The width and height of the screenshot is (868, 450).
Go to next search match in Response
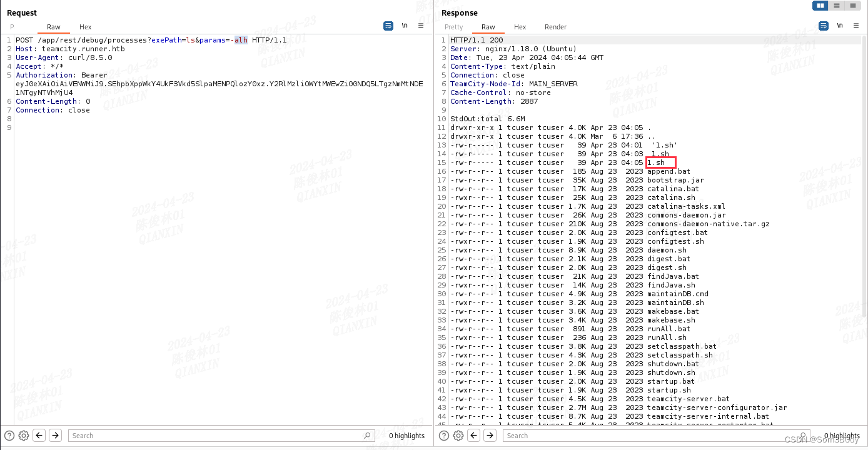490,436
